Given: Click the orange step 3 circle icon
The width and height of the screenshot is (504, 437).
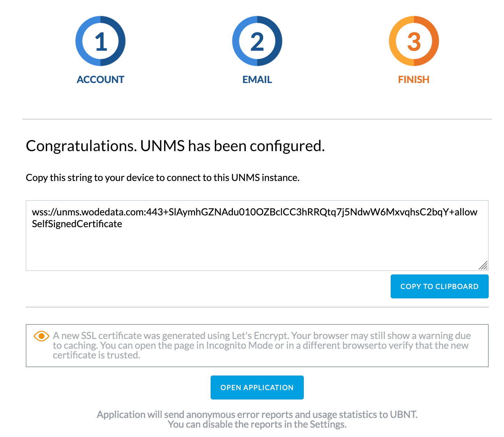Looking at the screenshot, I should (x=414, y=41).
